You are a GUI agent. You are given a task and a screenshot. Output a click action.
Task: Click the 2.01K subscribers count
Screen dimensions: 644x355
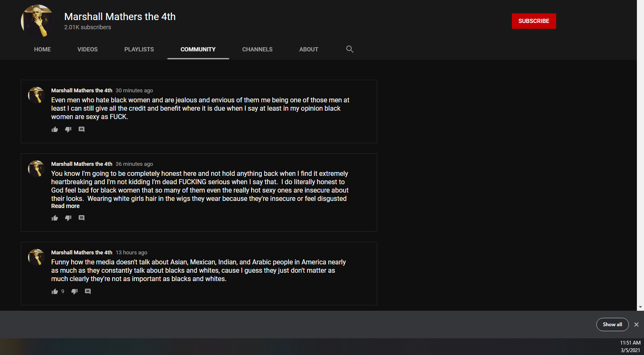[88, 27]
